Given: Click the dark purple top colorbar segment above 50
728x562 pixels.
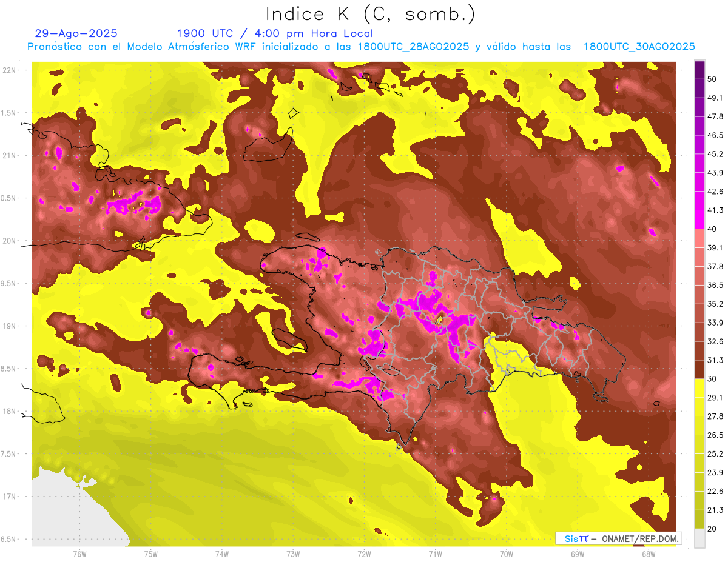Looking at the screenshot, I should 699,70.
